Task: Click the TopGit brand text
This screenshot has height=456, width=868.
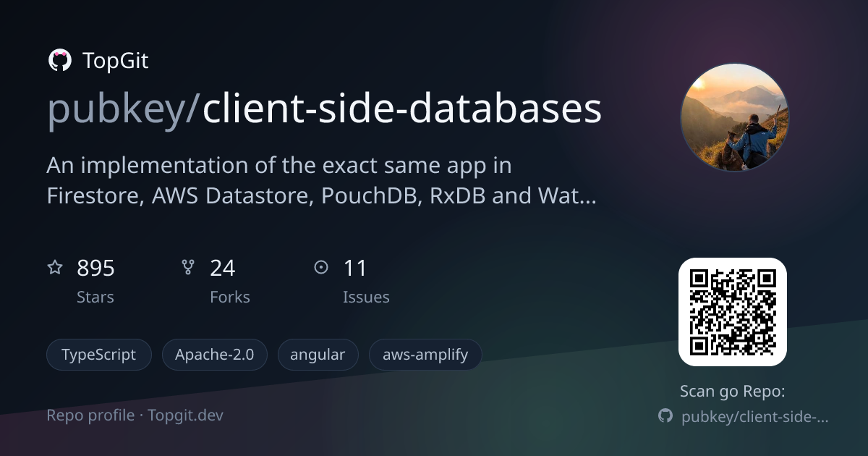Action: point(116,61)
